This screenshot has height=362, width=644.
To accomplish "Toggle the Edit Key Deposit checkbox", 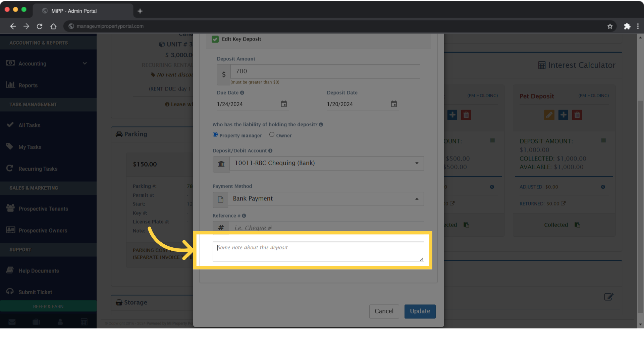I will 215,39.
